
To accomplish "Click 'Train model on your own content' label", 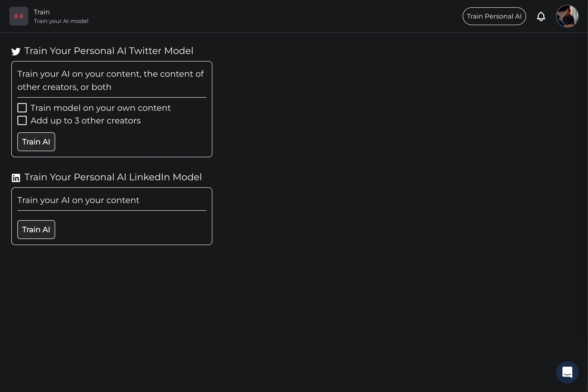I will click(100, 108).
